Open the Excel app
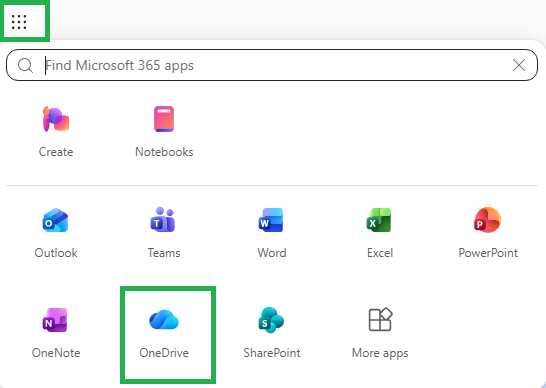Image resolution: width=546 pixels, height=388 pixels. 380,233
